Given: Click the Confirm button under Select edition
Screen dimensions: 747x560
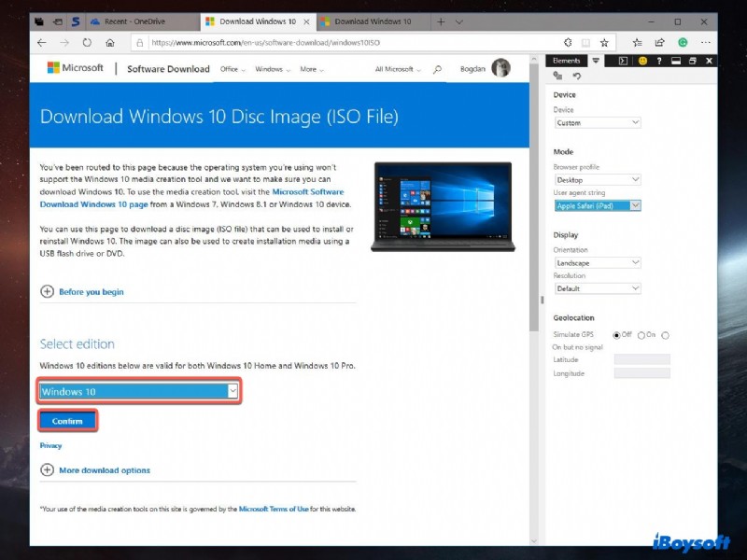Looking at the screenshot, I should tap(66, 421).
